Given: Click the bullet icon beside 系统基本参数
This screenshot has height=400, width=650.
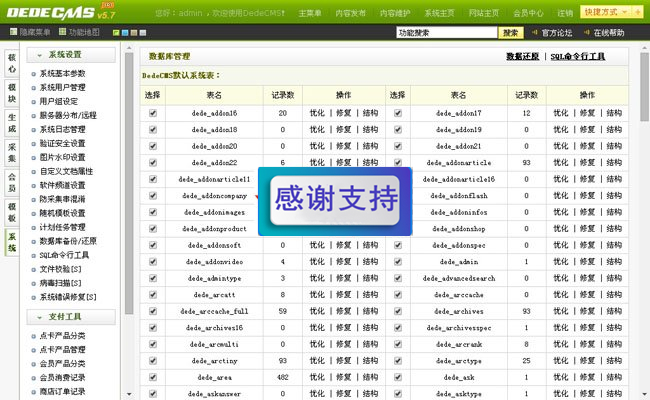Looking at the screenshot, I should [x=34, y=74].
